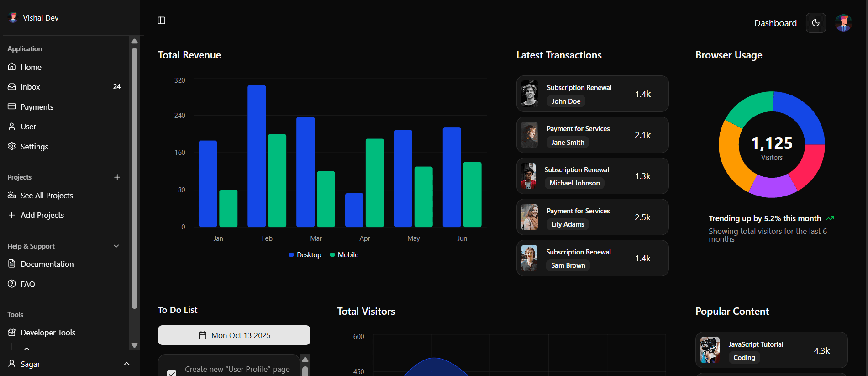This screenshot has width=868, height=376.
Task: Click the FAQ question mark icon
Action: [x=12, y=284]
